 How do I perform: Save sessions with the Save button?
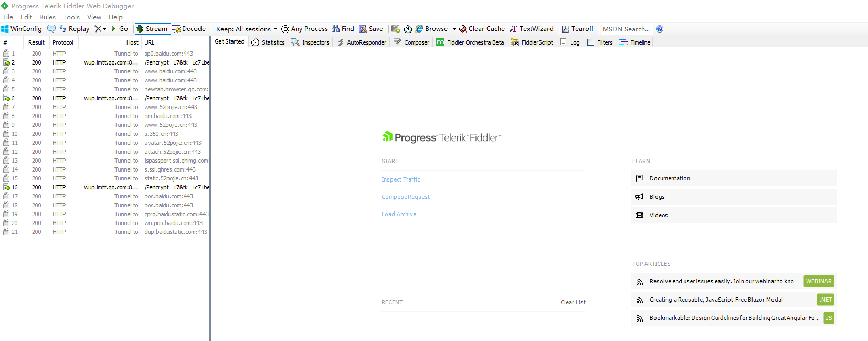click(371, 29)
